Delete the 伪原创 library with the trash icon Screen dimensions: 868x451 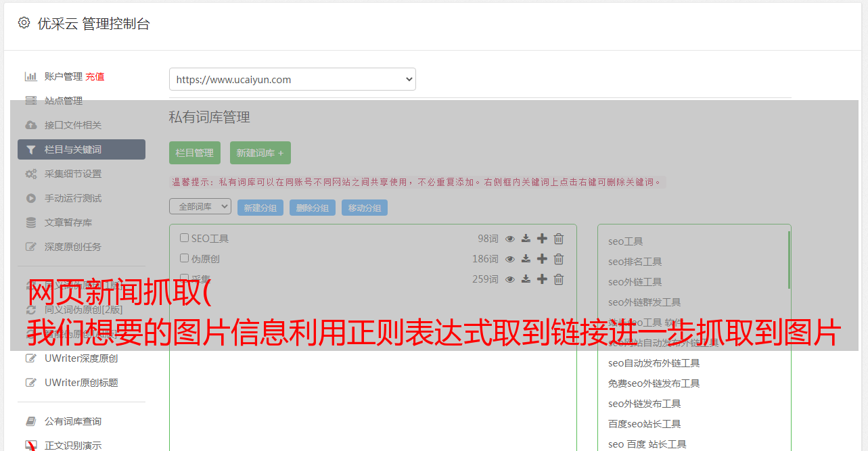(559, 259)
